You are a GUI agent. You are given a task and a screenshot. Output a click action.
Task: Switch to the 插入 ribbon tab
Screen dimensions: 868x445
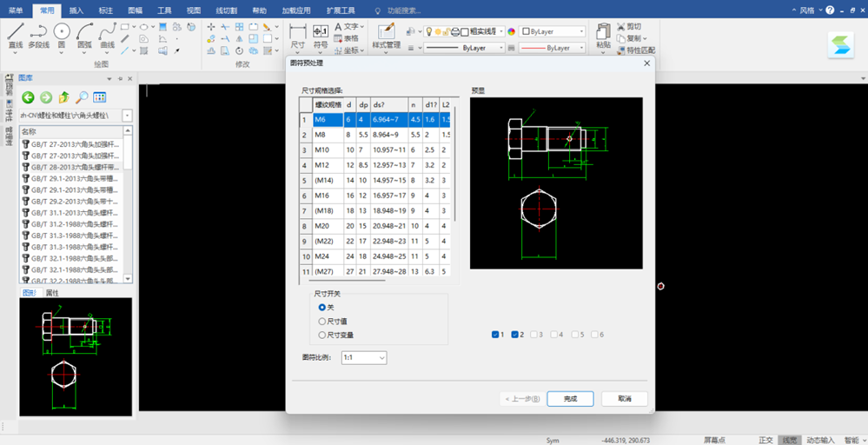click(76, 10)
